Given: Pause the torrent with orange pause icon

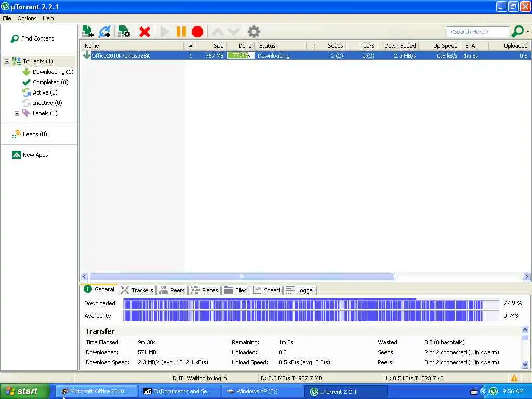Looking at the screenshot, I should tap(181, 32).
